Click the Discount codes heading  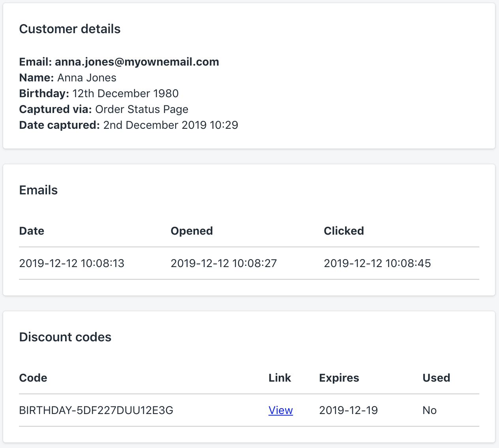coord(65,337)
